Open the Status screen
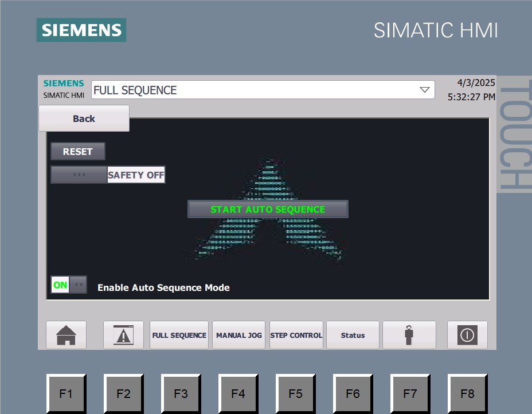 [x=352, y=335]
